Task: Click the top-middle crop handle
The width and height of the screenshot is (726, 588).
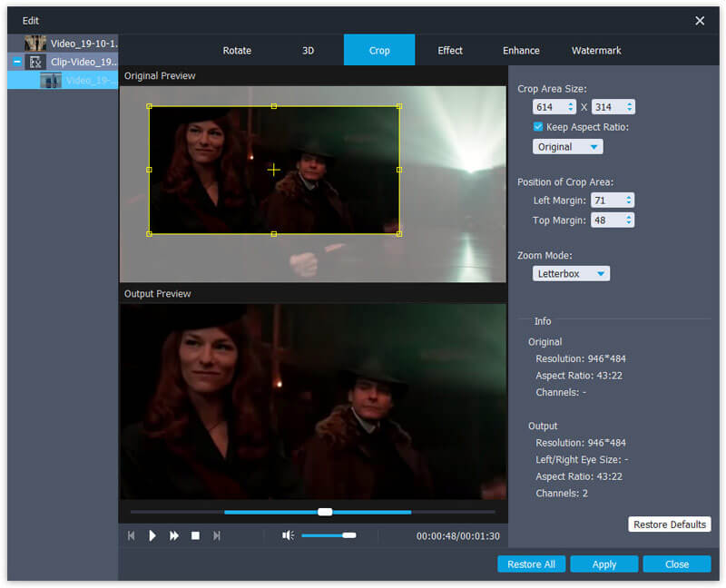Action: (274, 106)
